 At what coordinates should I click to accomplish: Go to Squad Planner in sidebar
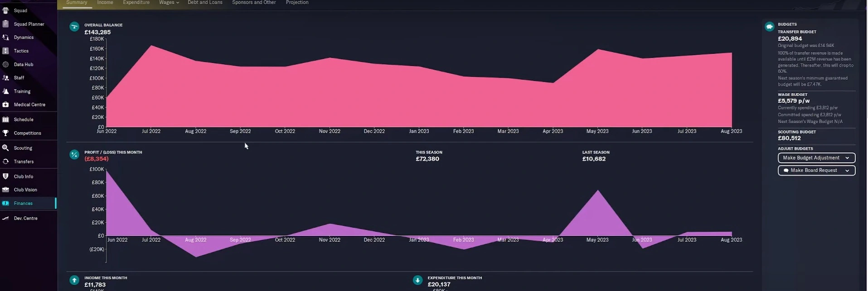pos(29,24)
